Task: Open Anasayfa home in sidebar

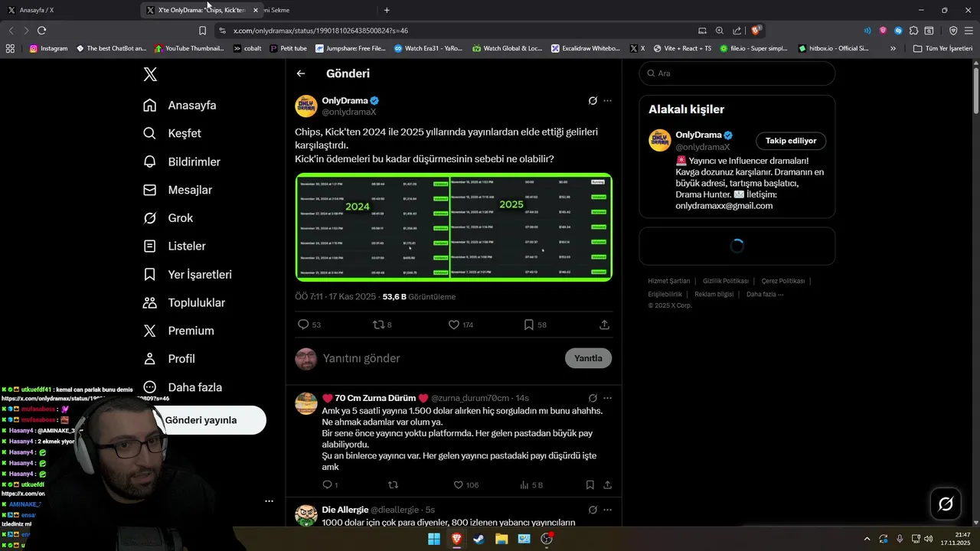Action: (180, 105)
